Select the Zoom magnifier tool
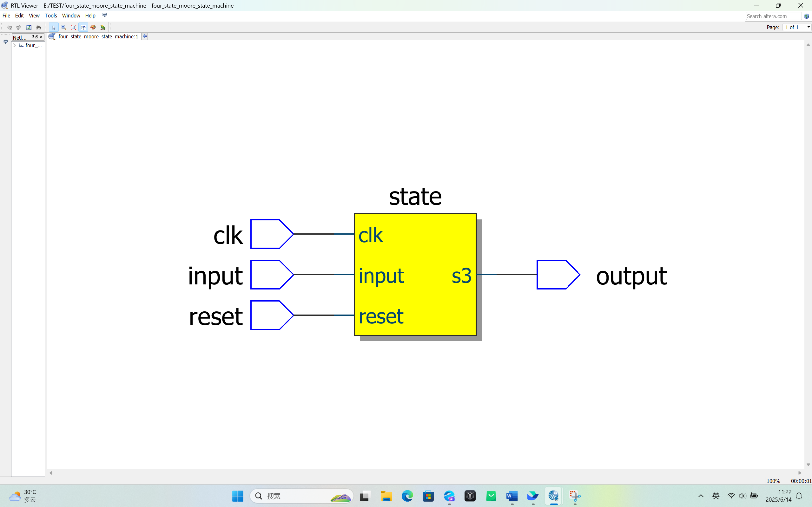812x507 pixels. tap(63, 28)
